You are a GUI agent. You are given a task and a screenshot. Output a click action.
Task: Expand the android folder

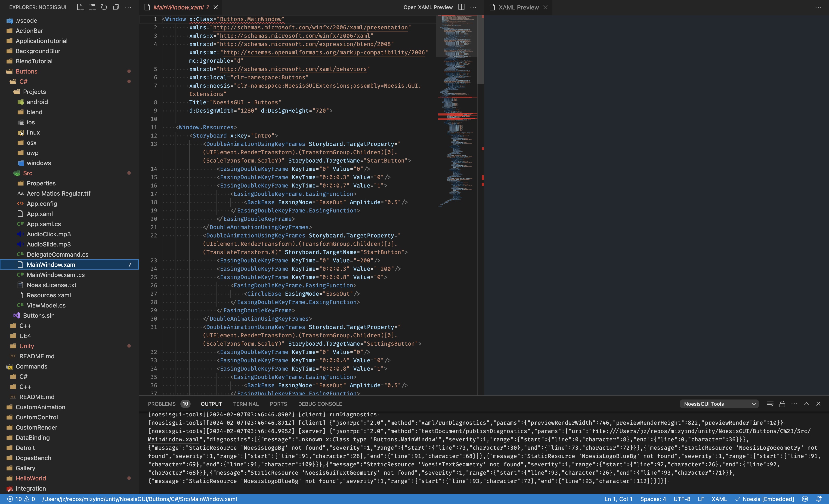coord(69,102)
